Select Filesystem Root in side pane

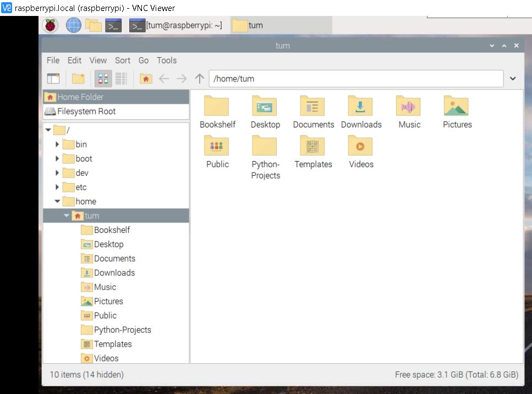(x=86, y=111)
